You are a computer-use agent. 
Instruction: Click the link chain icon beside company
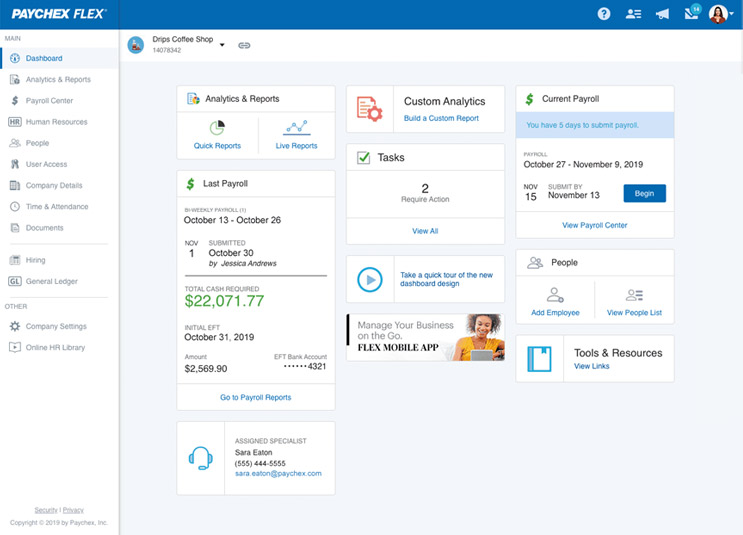point(244,45)
